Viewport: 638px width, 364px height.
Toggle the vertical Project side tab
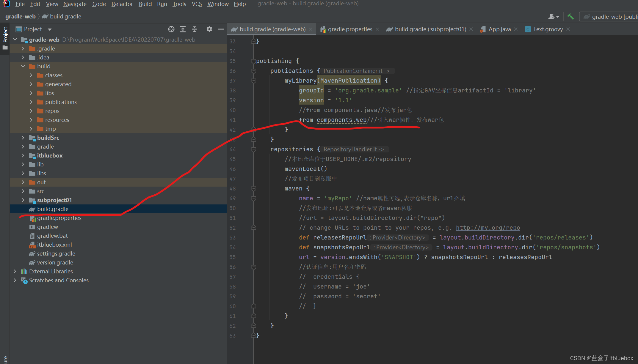coord(5,39)
